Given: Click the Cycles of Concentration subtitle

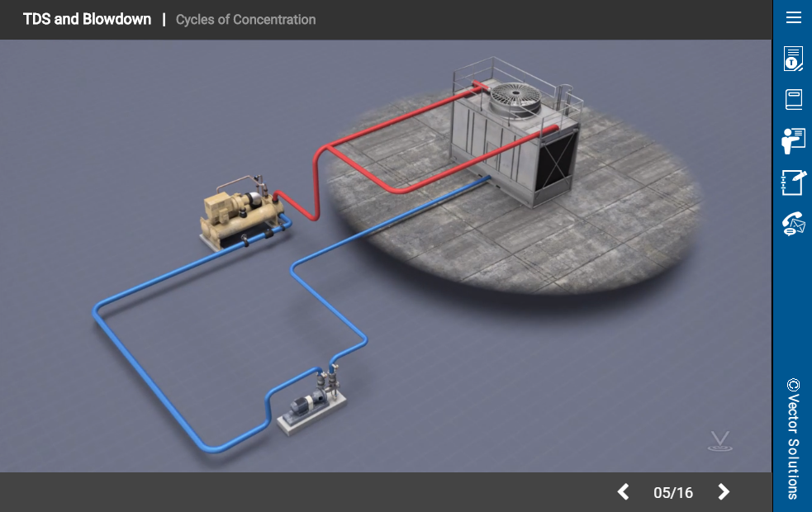Looking at the screenshot, I should pos(245,20).
